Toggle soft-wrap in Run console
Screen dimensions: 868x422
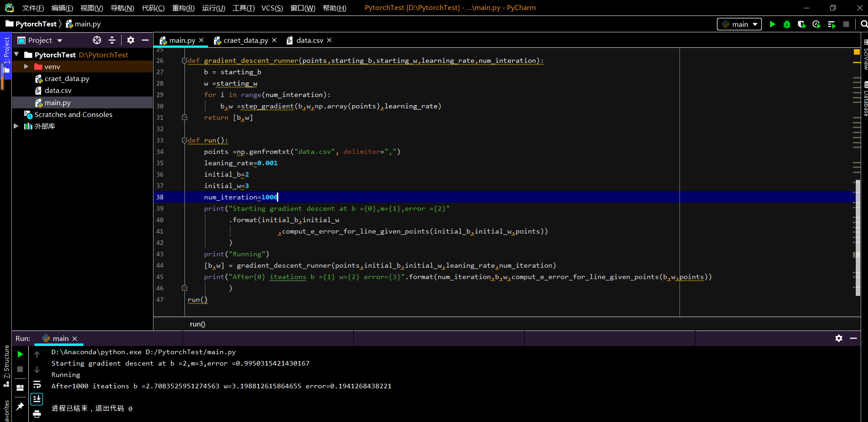(x=37, y=385)
